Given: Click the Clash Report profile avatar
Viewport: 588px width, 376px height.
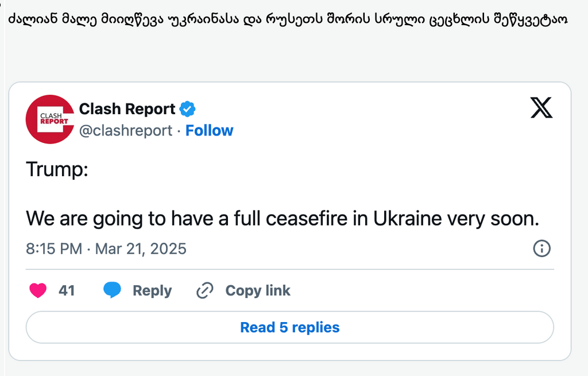Looking at the screenshot, I should click(50, 119).
